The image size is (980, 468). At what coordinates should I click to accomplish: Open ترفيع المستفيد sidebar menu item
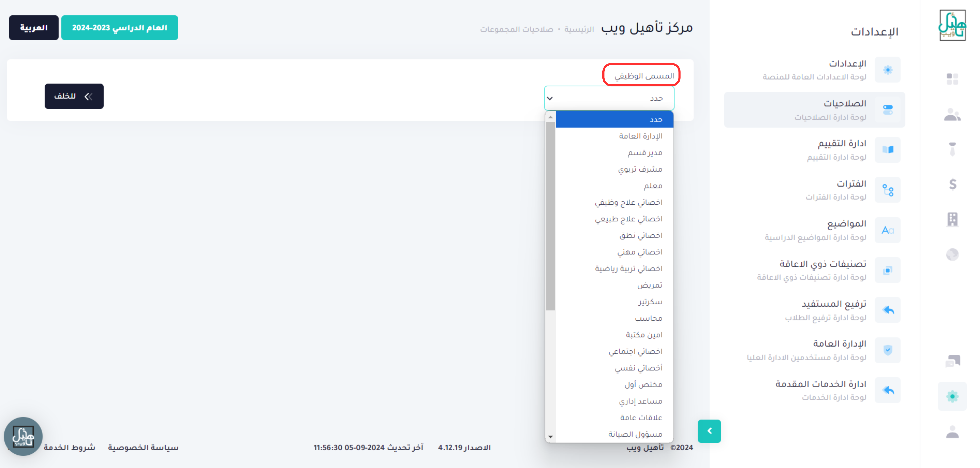(814, 310)
